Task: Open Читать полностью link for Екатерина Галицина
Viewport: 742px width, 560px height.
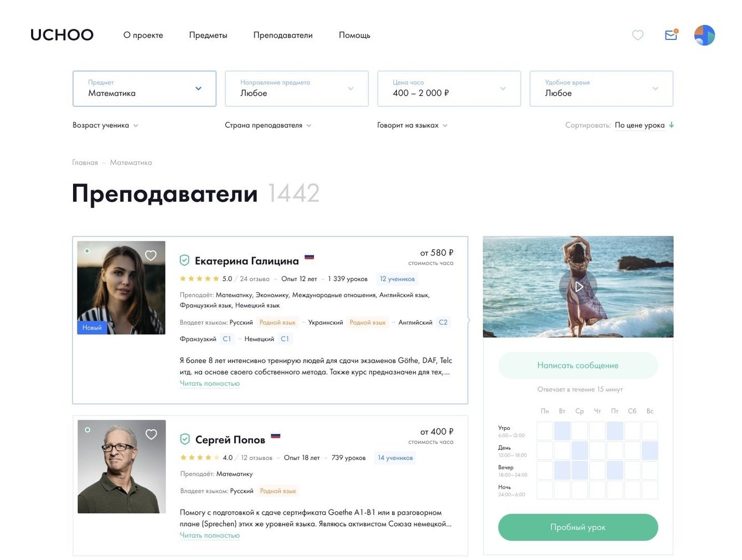Action: [210, 383]
